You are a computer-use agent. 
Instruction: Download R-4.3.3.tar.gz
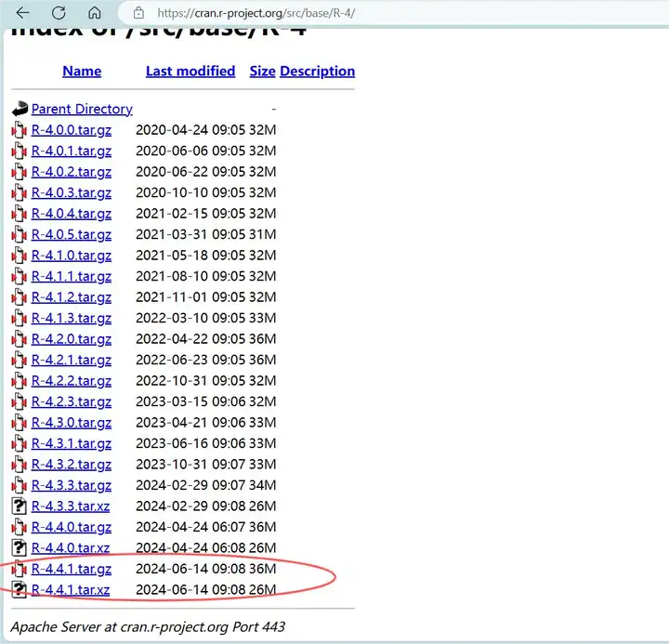click(72, 485)
